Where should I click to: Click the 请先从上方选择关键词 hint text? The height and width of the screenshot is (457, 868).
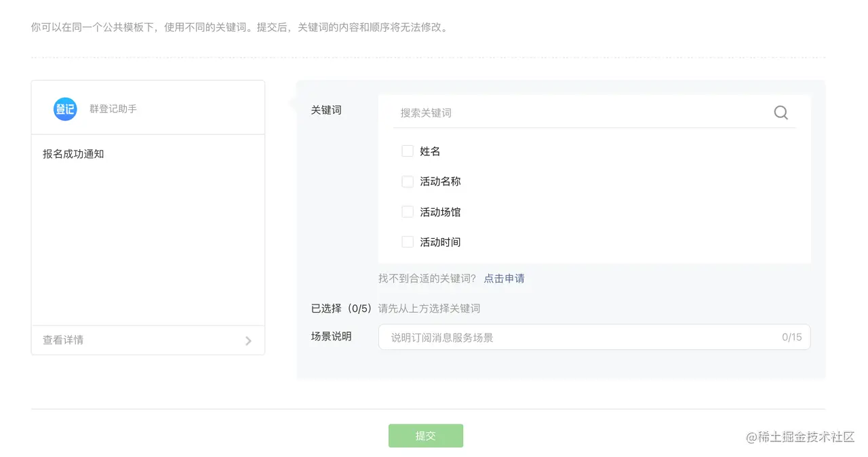(429, 309)
